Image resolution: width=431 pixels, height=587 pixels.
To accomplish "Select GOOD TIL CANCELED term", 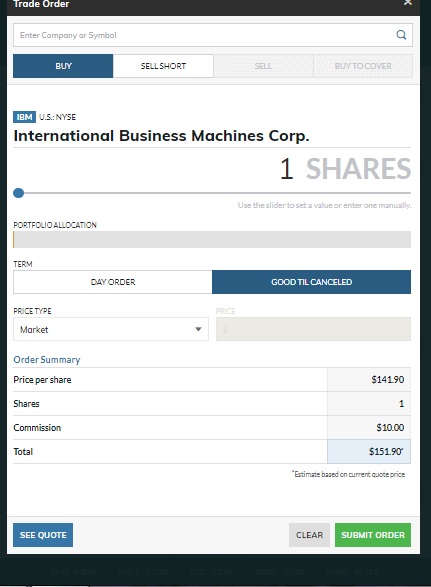I will (311, 282).
